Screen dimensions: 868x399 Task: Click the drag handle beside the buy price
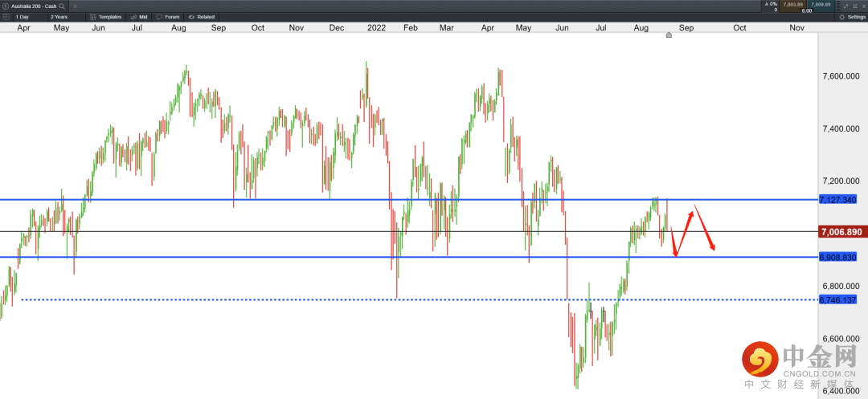click(838, 5)
